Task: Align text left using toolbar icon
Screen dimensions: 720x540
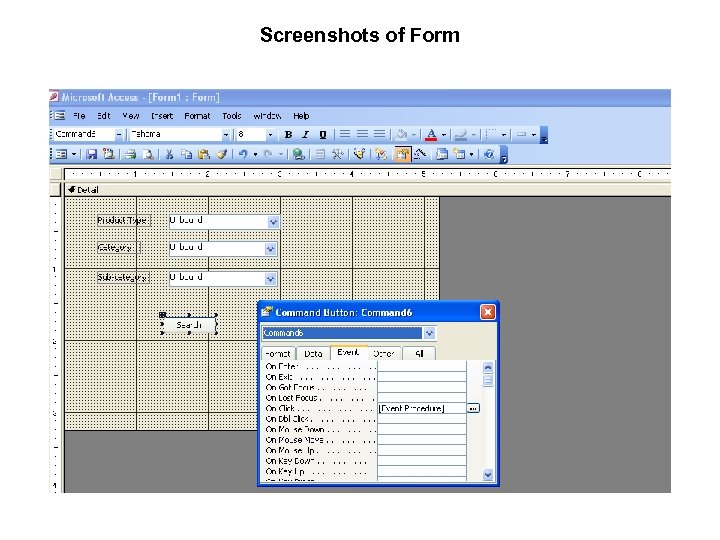Action: pos(345,134)
